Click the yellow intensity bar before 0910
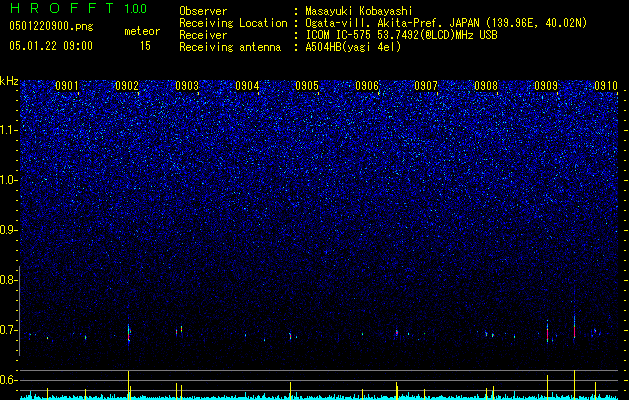This screenshot has height=400, width=629. pyautogui.click(x=574, y=385)
